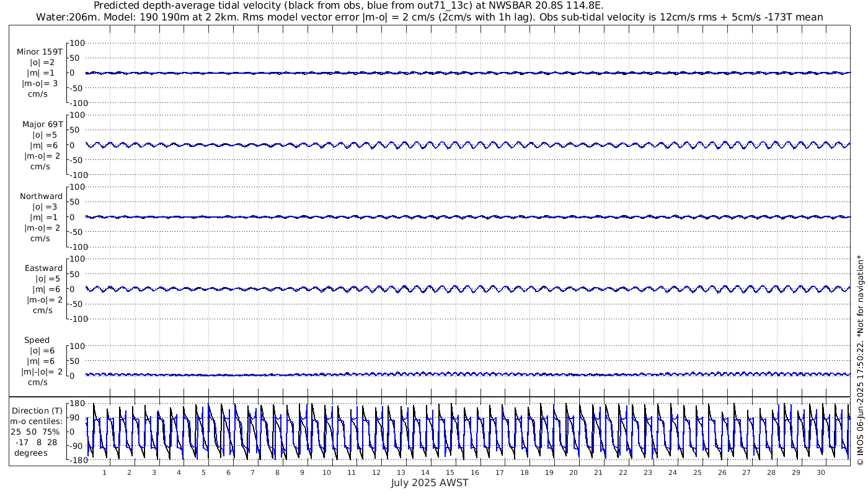Click day 5 on the date axis
This screenshot has height=496, width=868.
[x=203, y=472]
